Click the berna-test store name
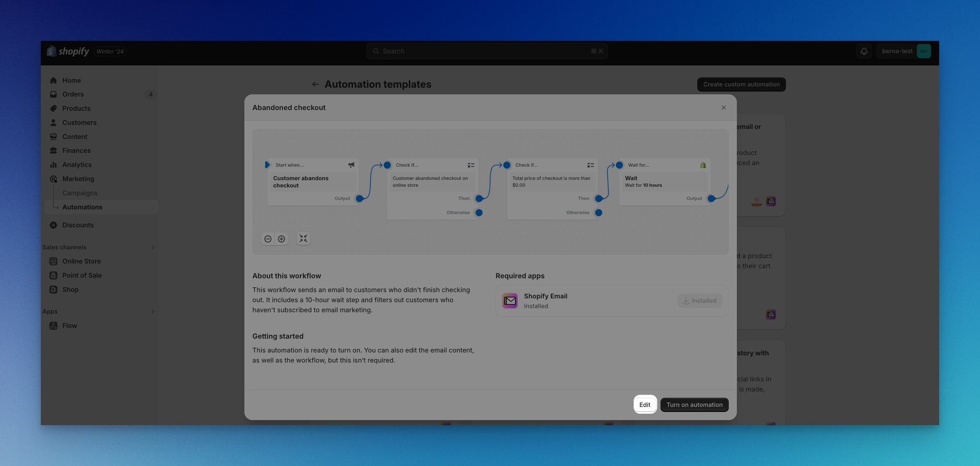 pos(897,51)
